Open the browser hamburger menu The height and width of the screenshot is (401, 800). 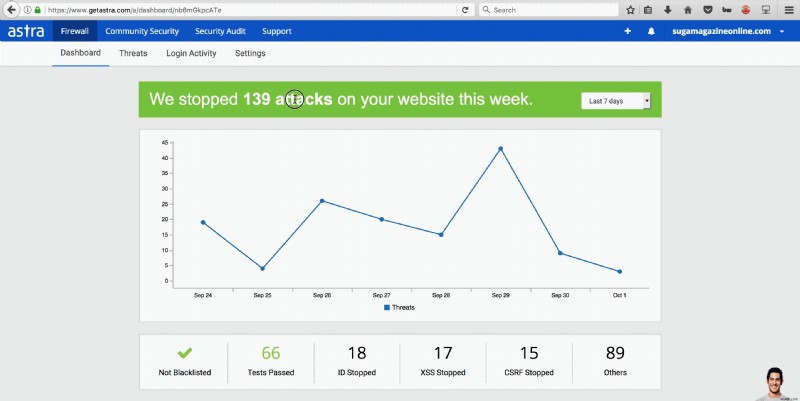pos(789,10)
